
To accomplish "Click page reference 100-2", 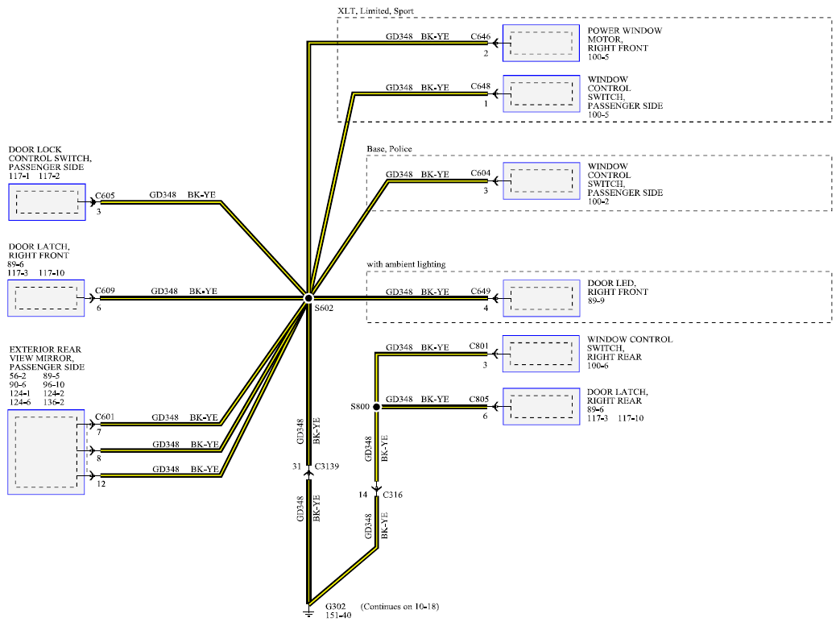I will pyautogui.click(x=598, y=201).
